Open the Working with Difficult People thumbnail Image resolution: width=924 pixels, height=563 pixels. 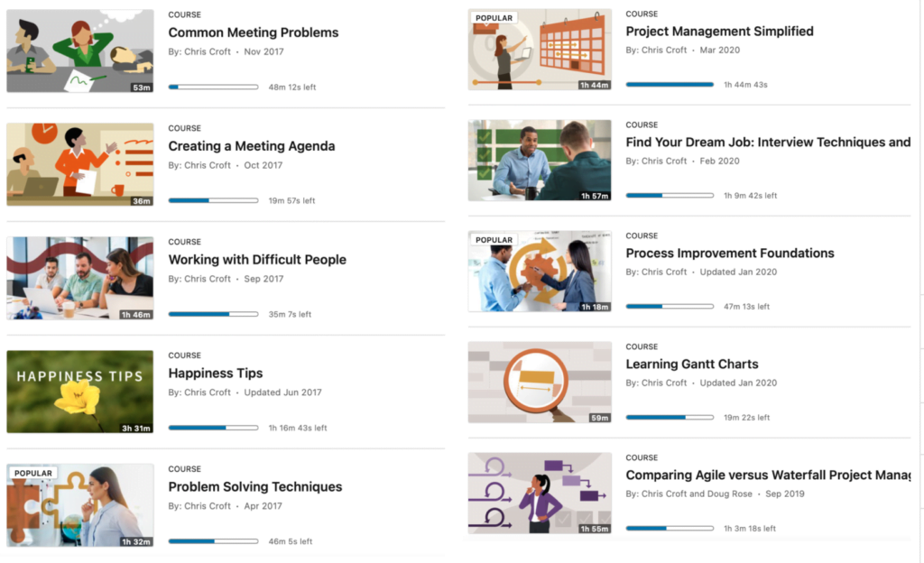tap(79, 279)
